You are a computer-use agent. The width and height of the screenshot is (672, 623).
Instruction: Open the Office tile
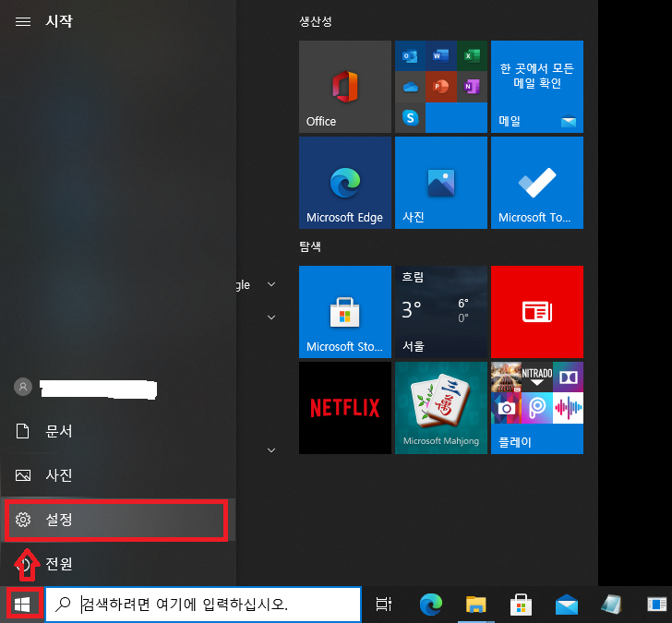(345, 87)
